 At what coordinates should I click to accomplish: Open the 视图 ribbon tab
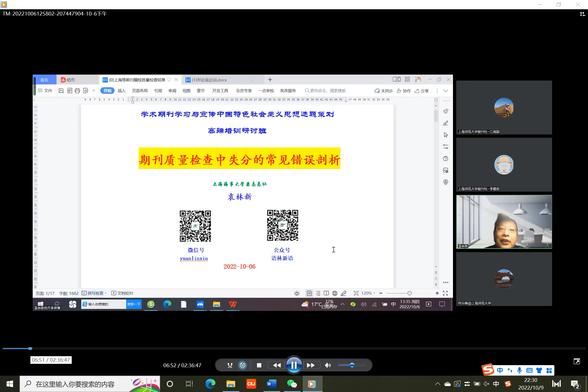(x=186, y=91)
